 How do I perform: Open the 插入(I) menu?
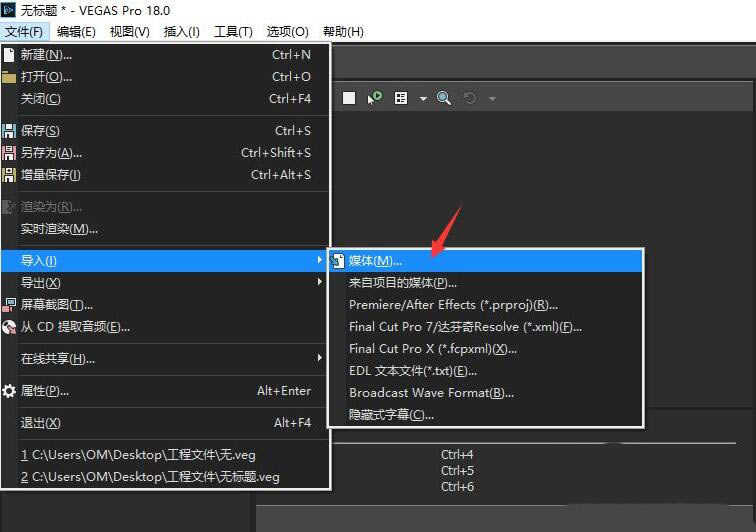pyautogui.click(x=182, y=32)
